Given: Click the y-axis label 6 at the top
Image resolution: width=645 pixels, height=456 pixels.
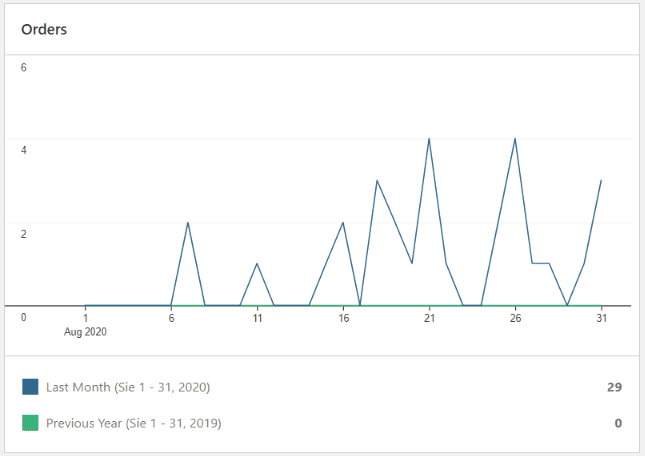Looking at the screenshot, I should (x=24, y=68).
